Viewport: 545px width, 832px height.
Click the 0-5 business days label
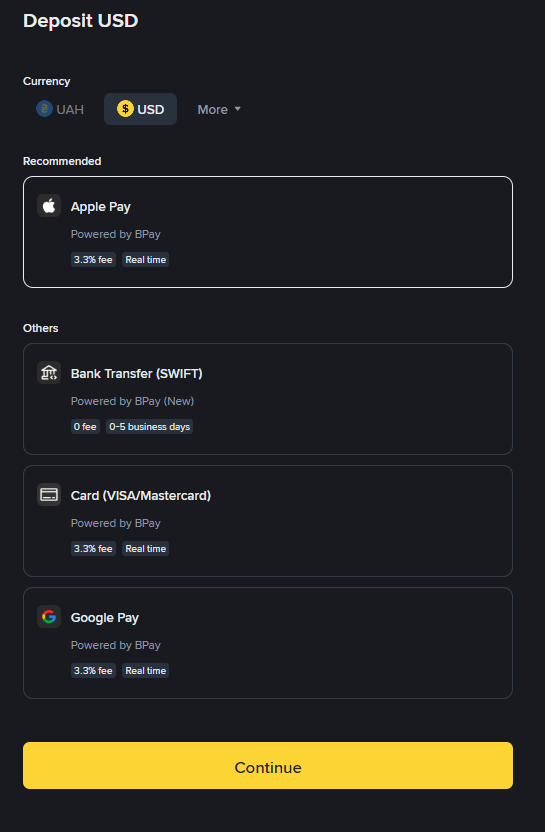tap(150, 427)
